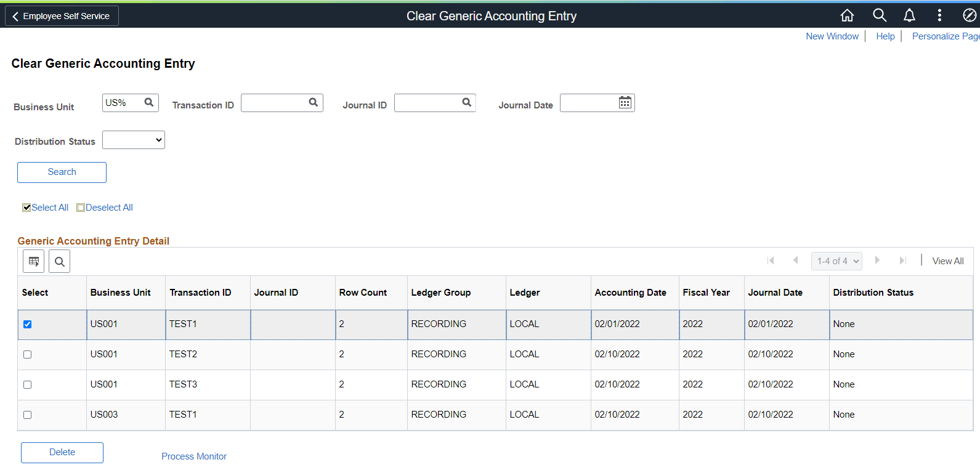The width and height of the screenshot is (980, 470).
Task: Open the 1-4 of 4 rows dropdown
Action: point(836,261)
